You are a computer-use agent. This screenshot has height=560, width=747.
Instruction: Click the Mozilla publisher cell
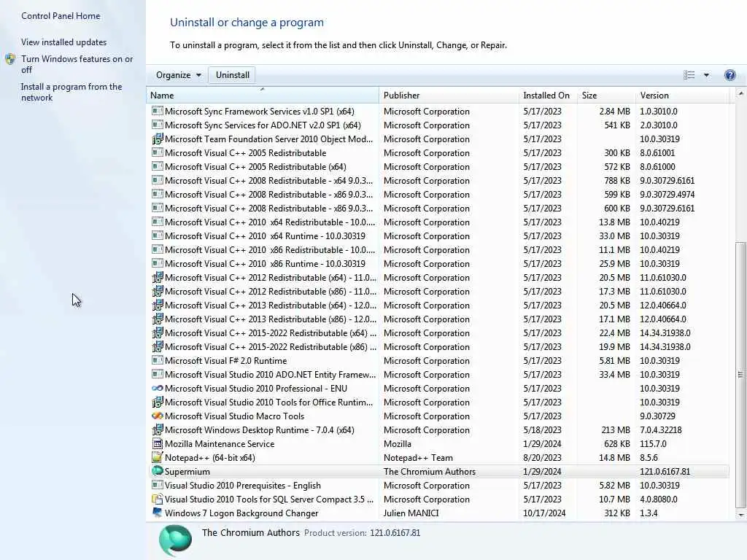(x=398, y=444)
